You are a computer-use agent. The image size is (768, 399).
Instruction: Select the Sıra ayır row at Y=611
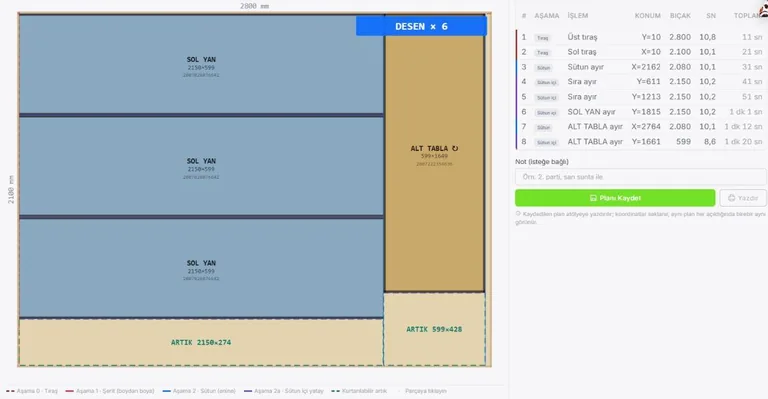[x=641, y=82]
